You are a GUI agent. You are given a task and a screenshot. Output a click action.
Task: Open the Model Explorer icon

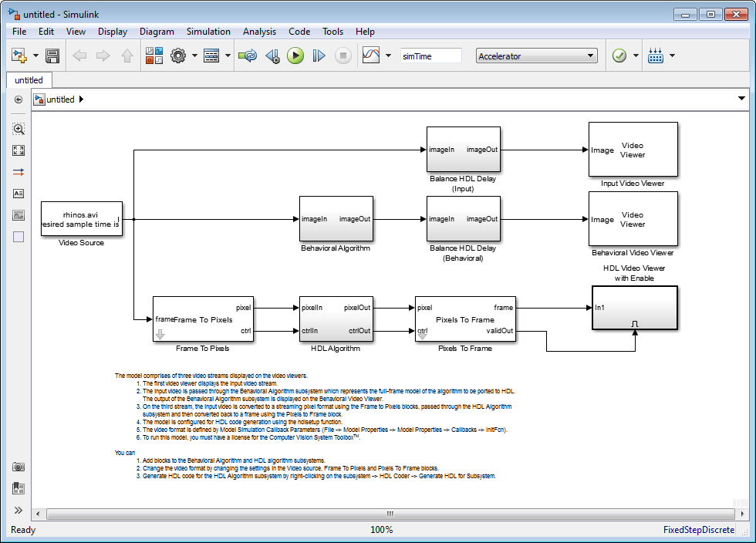coord(211,56)
